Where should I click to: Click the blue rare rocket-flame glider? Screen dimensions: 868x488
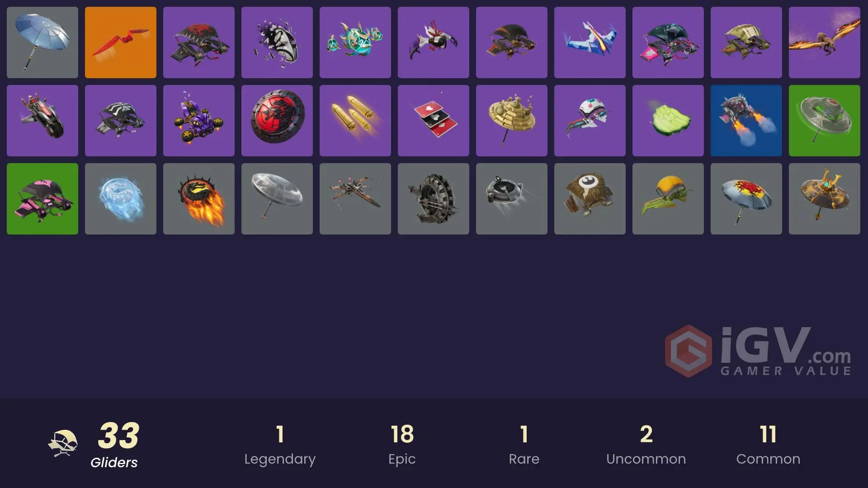click(746, 121)
